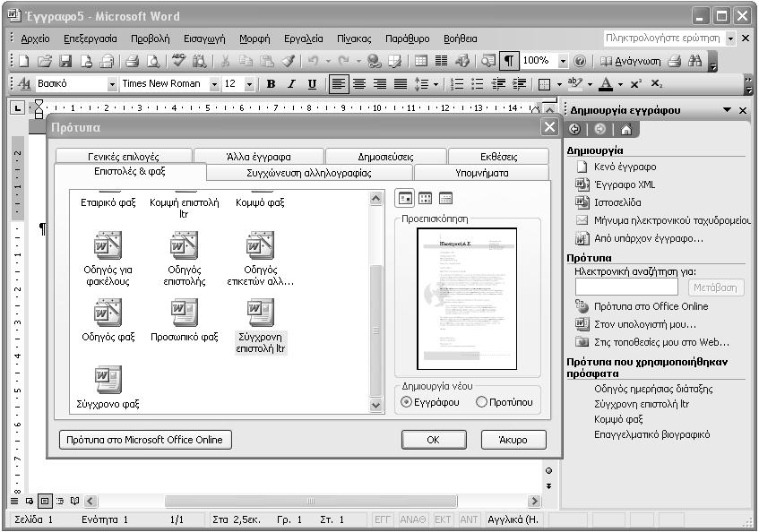Run the ABC spelling check icon
The width and height of the screenshot is (759, 532).
[x=178, y=60]
